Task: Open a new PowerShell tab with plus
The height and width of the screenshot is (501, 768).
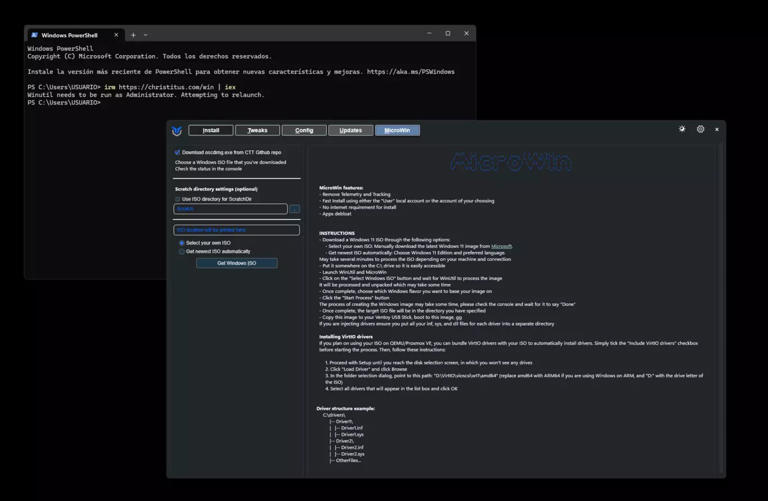Action: tap(133, 35)
